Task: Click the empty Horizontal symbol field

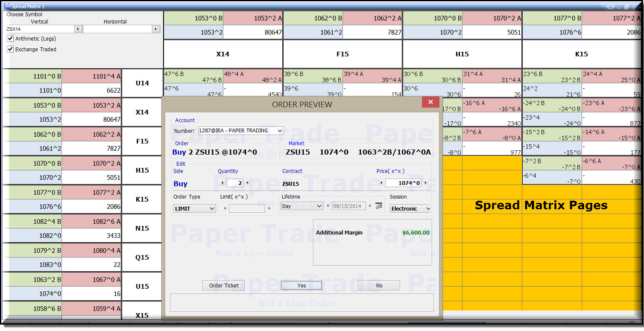Action: 117,29
